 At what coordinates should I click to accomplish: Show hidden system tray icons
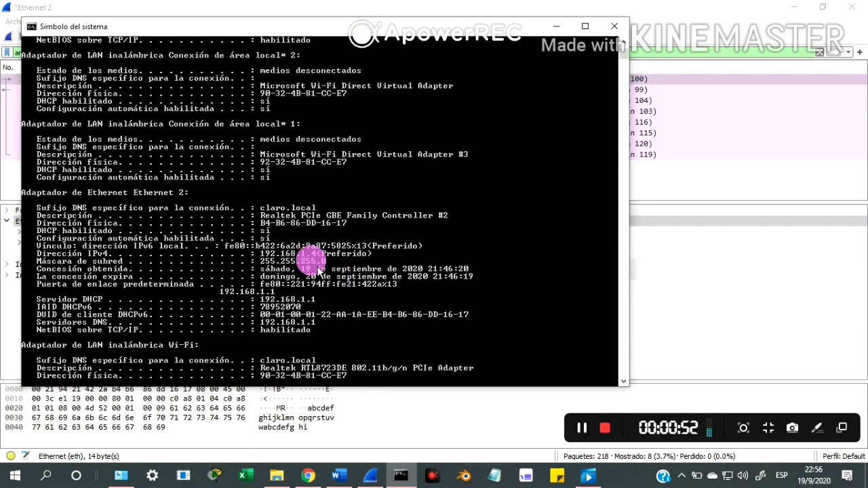click(682, 476)
